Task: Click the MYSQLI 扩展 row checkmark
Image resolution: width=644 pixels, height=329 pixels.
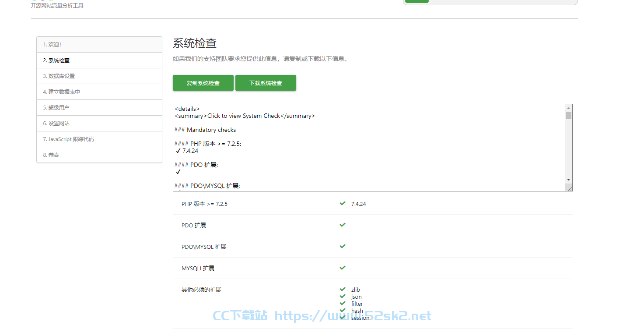Action: (343, 268)
